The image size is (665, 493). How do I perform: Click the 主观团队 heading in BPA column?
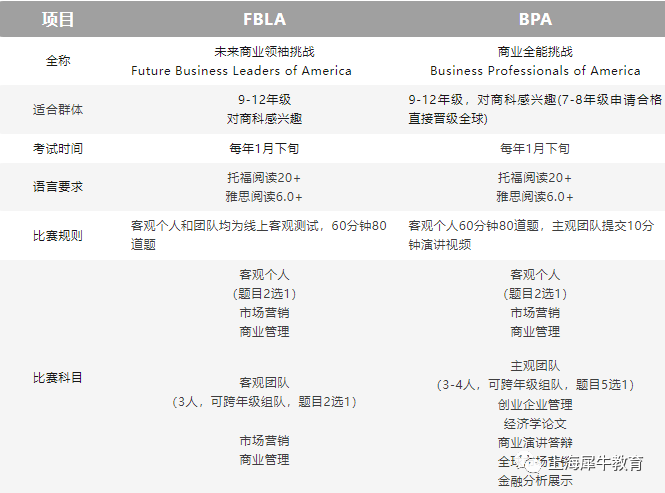tap(535, 366)
